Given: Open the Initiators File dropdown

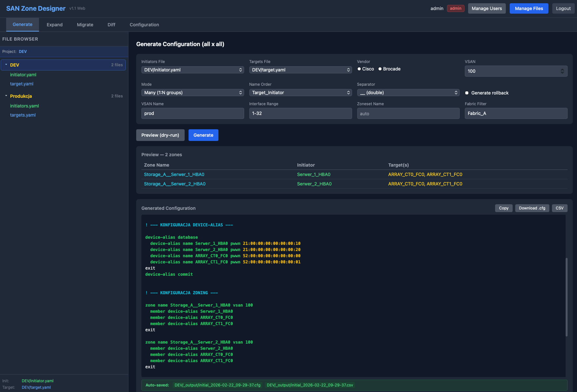Looking at the screenshot, I should [x=192, y=70].
